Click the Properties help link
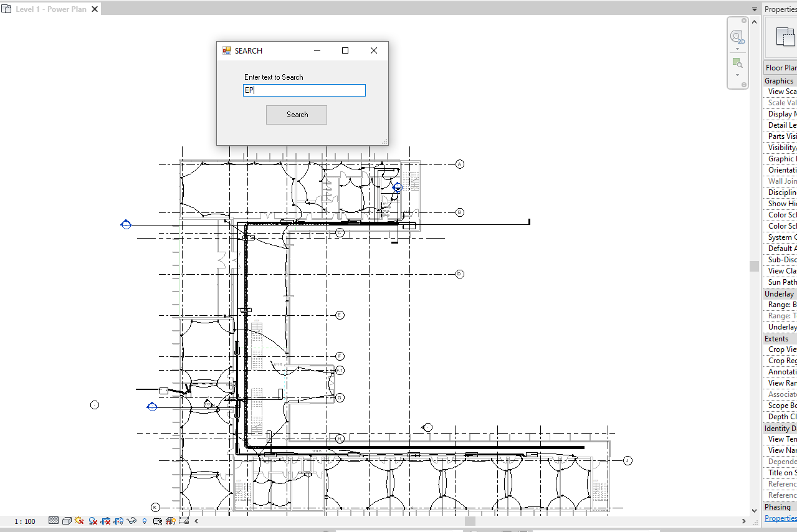797x532 pixels. pos(780,518)
